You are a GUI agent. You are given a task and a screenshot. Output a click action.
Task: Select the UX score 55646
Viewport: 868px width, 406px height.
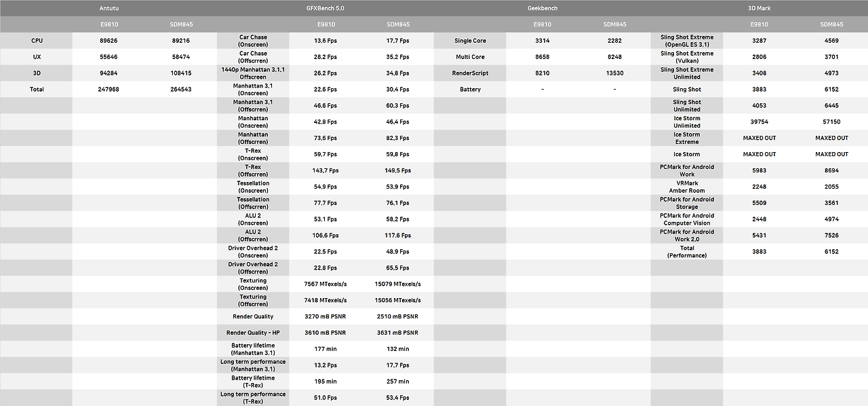108,57
